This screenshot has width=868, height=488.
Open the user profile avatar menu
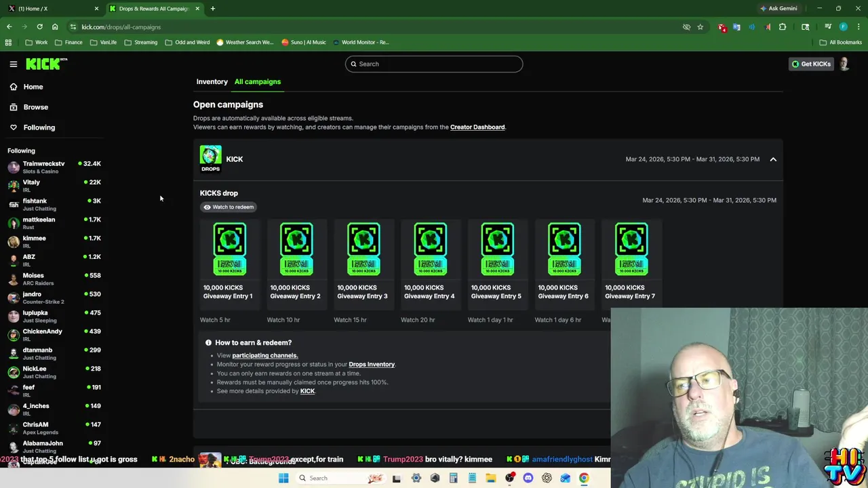[x=844, y=64]
